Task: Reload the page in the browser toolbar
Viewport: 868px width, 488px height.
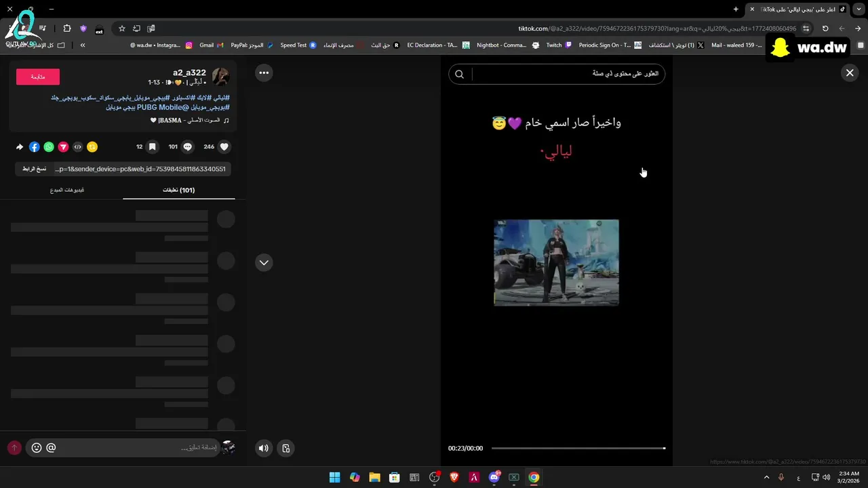Action: click(x=825, y=28)
